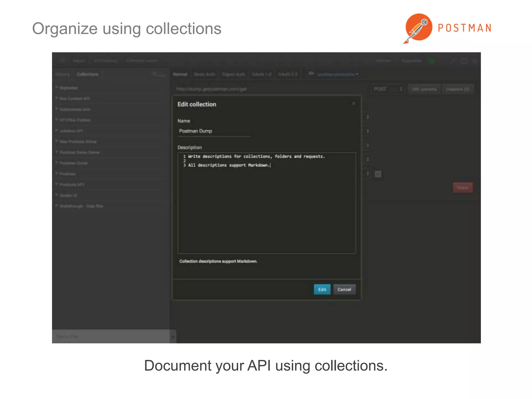Viewport: 532px width, 399px height.
Task: Open the OAuth 1.0 tab
Action: click(x=261, y=74)
